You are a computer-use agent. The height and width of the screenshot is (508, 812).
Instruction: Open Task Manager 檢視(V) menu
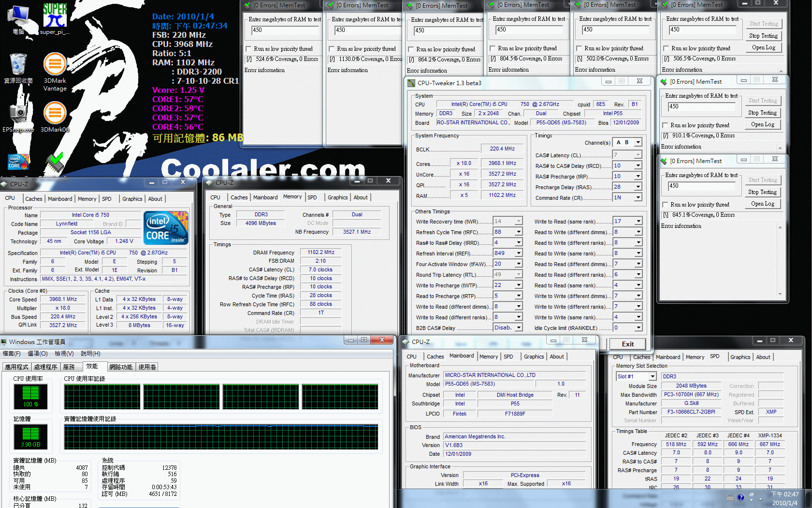[x=64, y=354]
